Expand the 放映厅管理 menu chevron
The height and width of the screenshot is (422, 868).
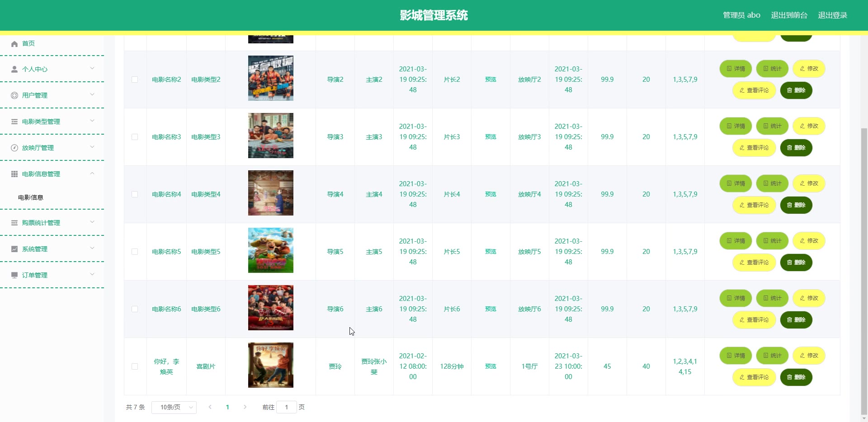pos(92,147)
